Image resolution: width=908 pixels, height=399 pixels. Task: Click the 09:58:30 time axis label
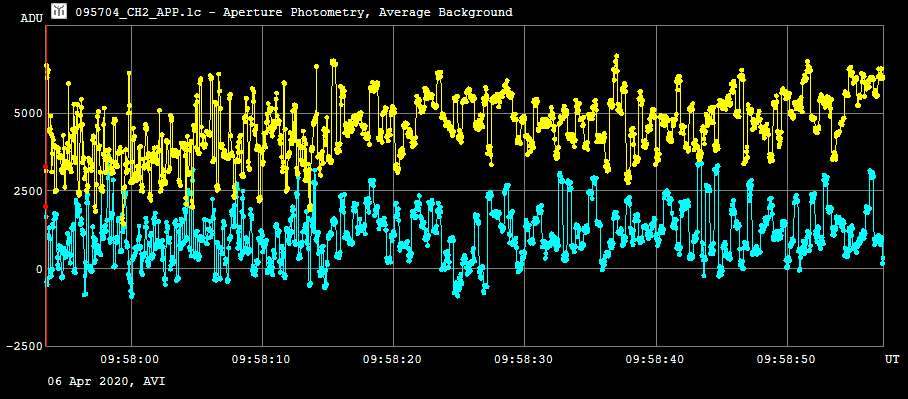(x=523, y=359)
